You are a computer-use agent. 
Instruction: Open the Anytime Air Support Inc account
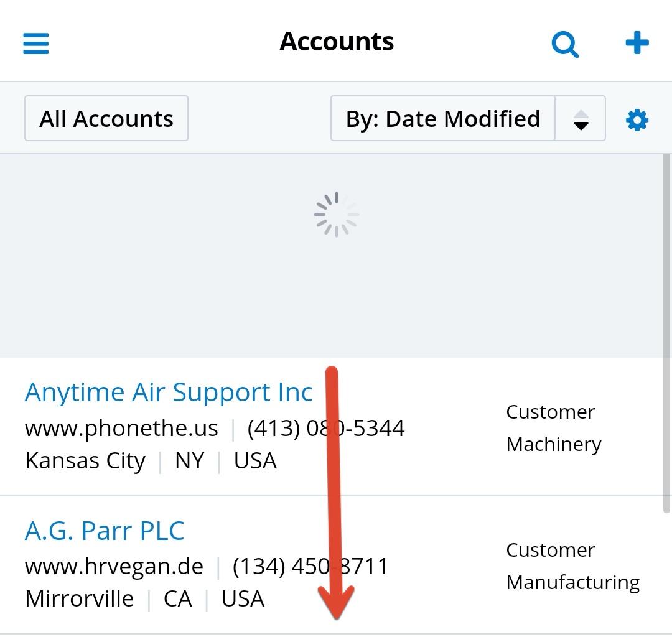point(169,393)
